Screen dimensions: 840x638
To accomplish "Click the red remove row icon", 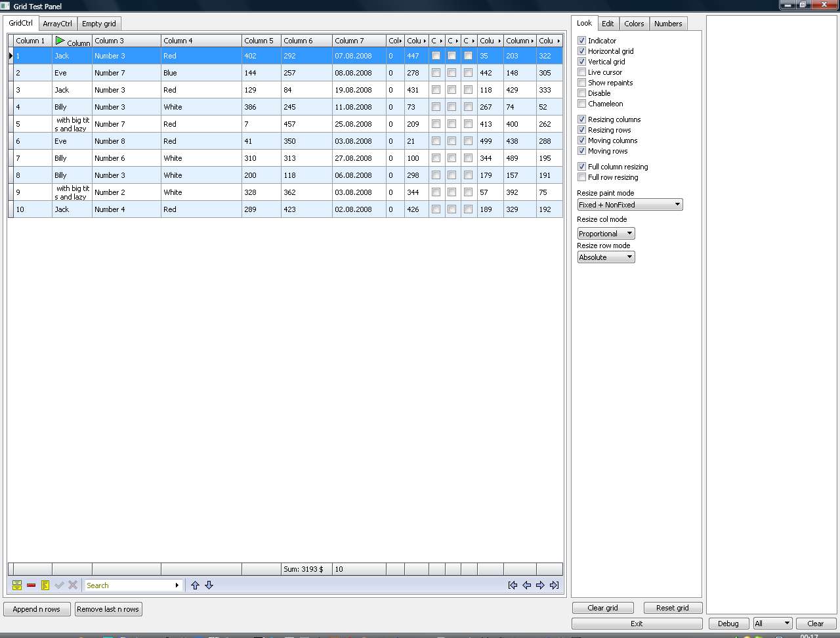I will pyautogui.click(x=31, y=585).
